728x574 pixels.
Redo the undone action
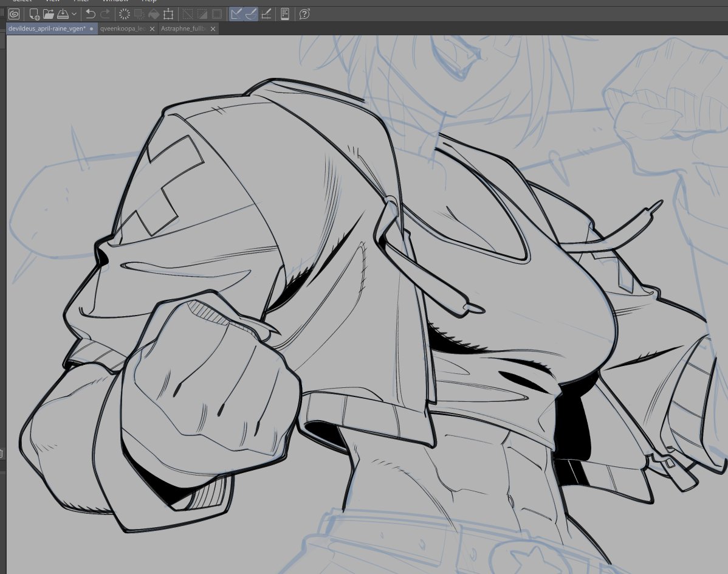[x=105, y=14]
